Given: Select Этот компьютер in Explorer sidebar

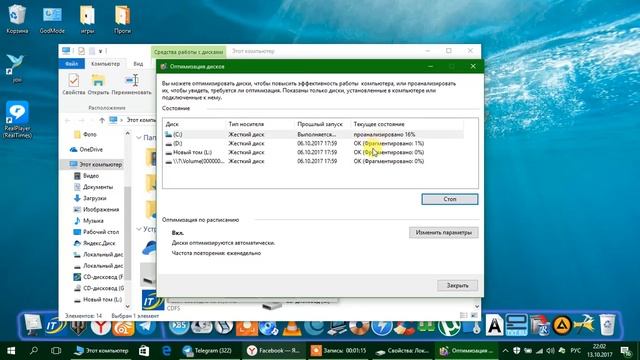Looking at the screenshot, I should coord(96,164).
